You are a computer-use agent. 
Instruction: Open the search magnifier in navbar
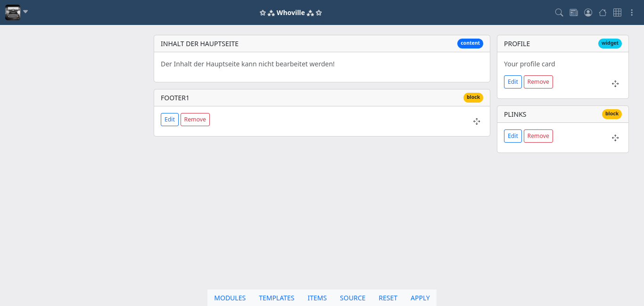[559, 13]
